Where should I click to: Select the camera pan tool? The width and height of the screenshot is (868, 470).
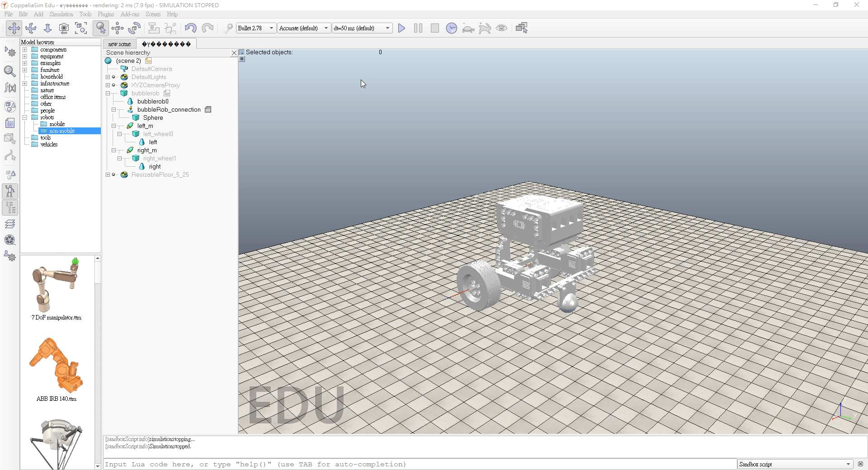pyautogui.click(x=14, y=28)
